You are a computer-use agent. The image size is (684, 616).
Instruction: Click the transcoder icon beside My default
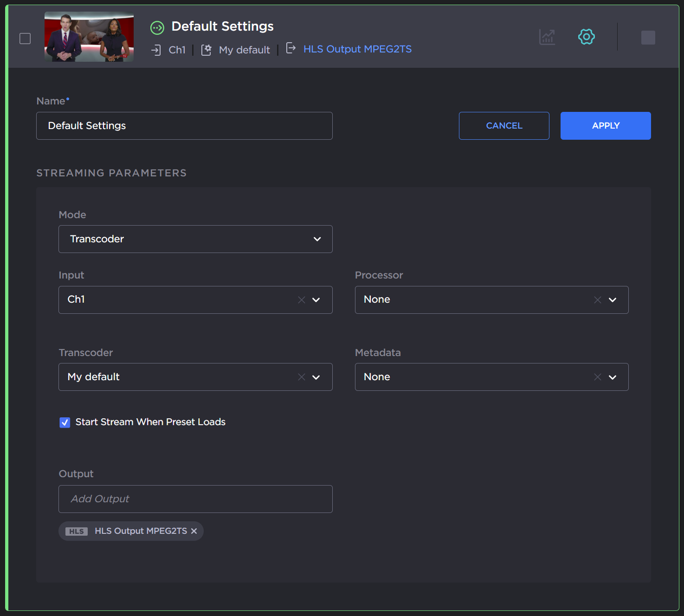pyautogui.click(x=206, y=50)
